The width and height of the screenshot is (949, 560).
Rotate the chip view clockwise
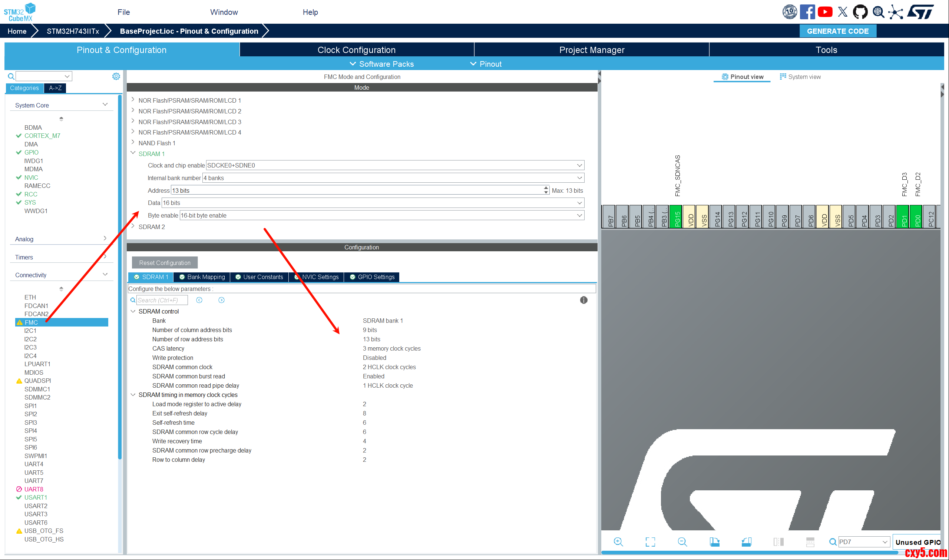point(714,542)
